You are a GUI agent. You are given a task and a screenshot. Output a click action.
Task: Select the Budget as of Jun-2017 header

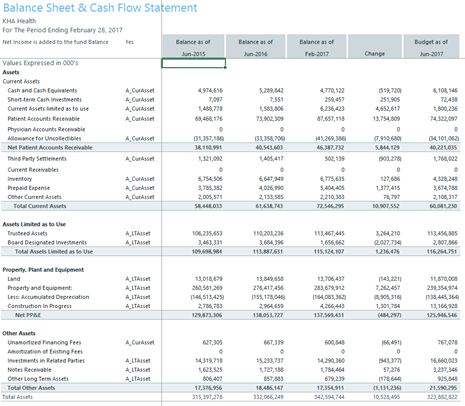click(431, 46)
